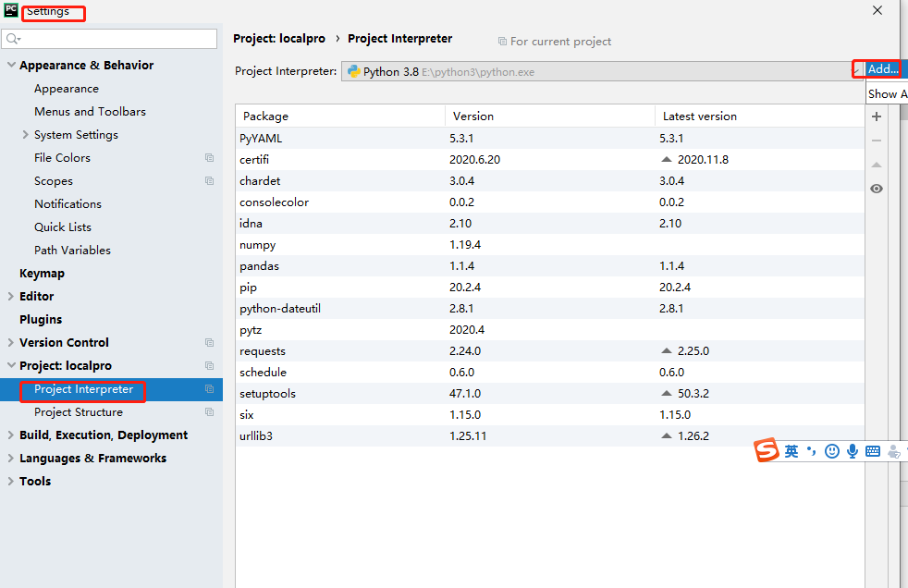Sort by the Version column header
The image size is (908, 588).
[x=550, y=116]
